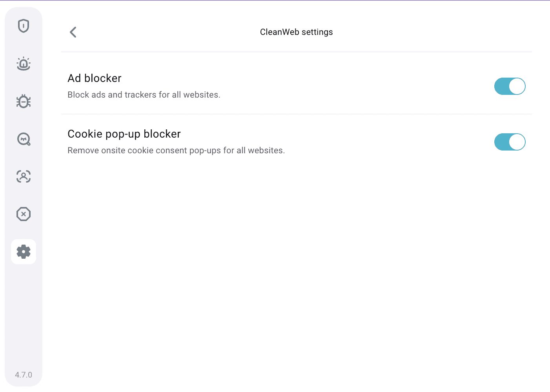Screen dimensions: 550x392
Task: Click the "CleanWeb settings" page title
Action: point(296,32)
